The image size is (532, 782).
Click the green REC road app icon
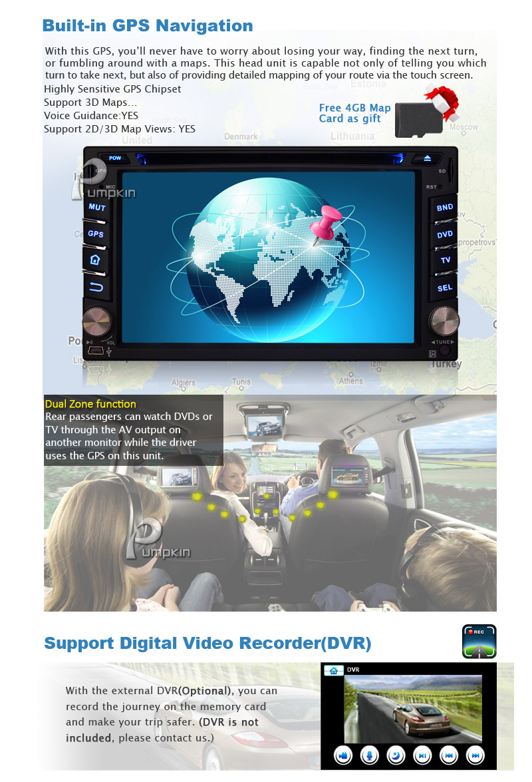(x=479, y=642)
